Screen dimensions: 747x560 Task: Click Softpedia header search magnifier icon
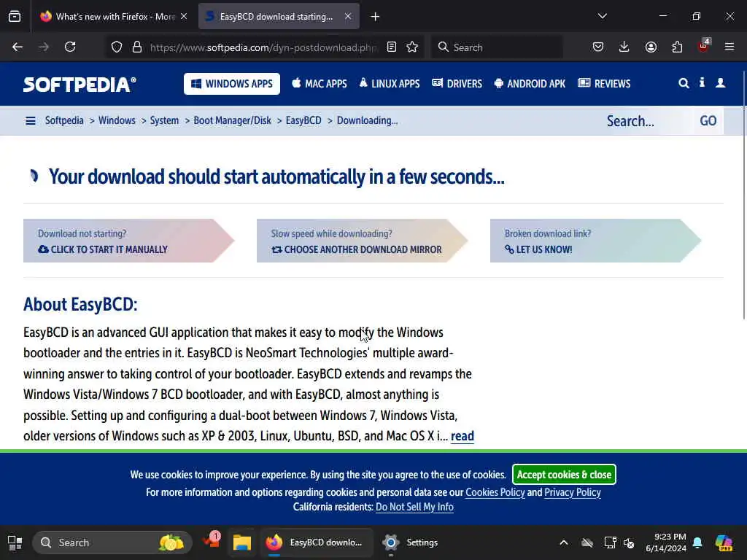point(684,83)
